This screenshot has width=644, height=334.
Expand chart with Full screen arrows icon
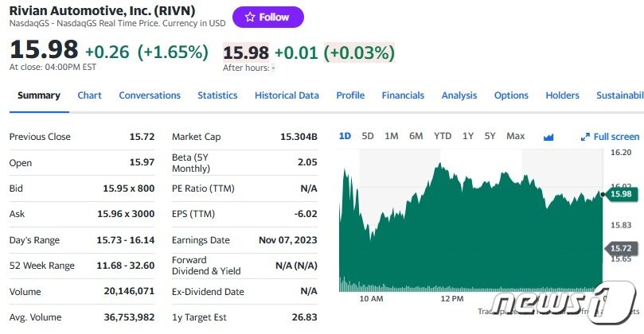tap(585, 137)
